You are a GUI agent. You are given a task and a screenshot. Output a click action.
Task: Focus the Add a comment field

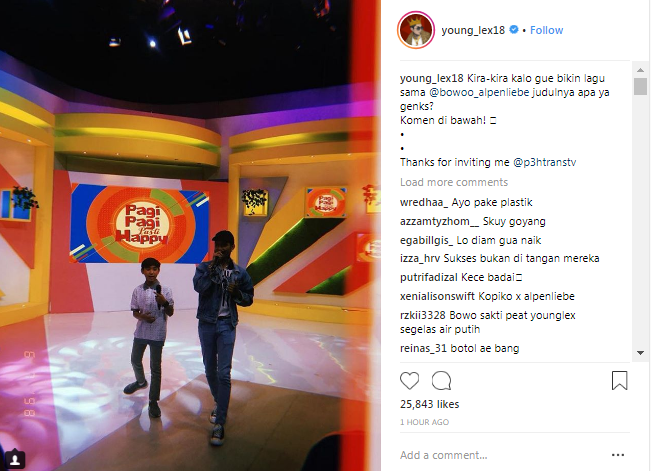tap(502, 455)
